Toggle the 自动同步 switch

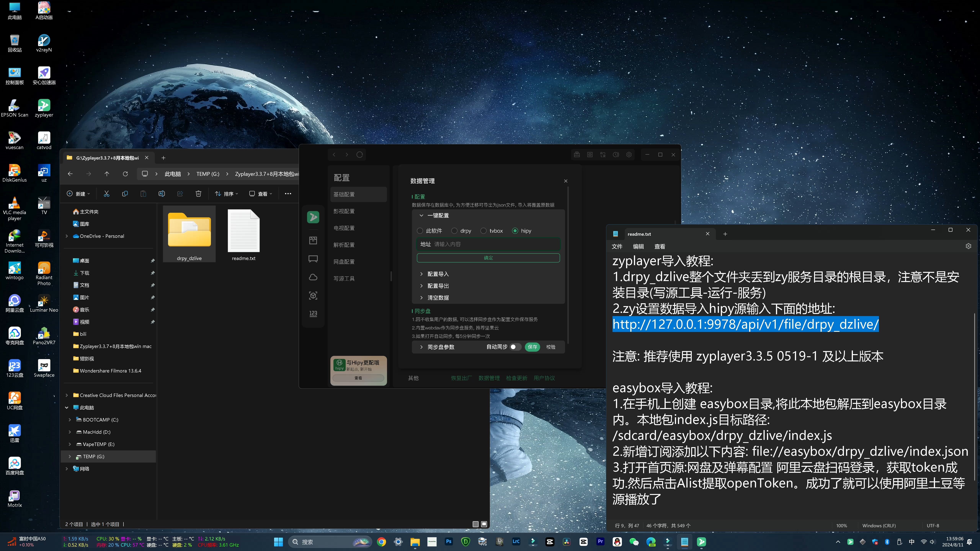click(x=515, y=347)
